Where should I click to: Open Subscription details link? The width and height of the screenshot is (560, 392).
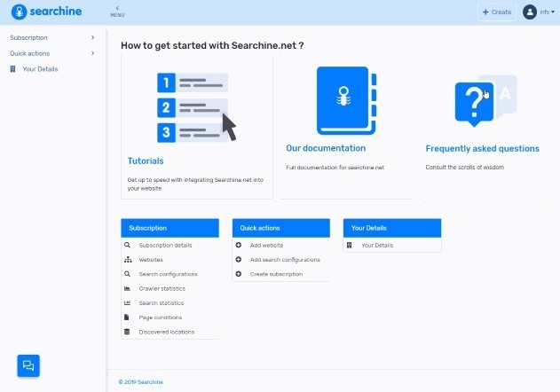[x=165, y=246]
